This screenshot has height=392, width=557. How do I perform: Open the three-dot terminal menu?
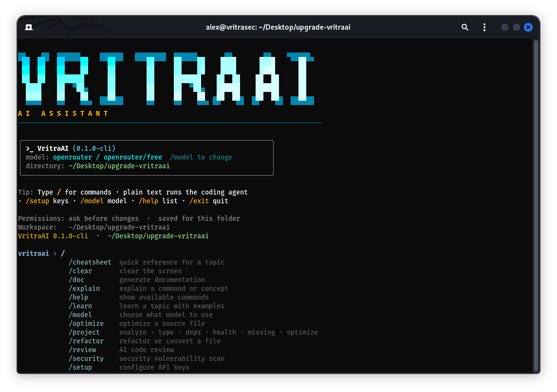tap(484, 27)
